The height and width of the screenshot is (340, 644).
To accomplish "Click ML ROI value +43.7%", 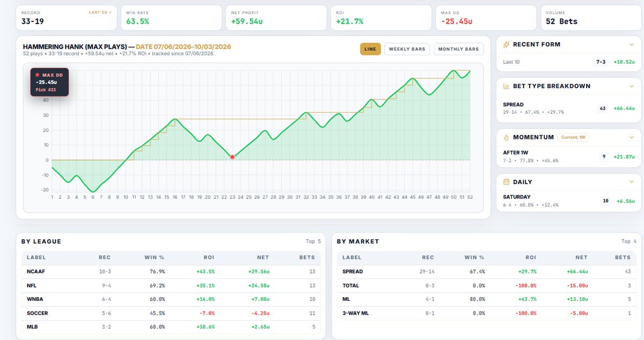I will pyautogui.click(x=528, y=299).
